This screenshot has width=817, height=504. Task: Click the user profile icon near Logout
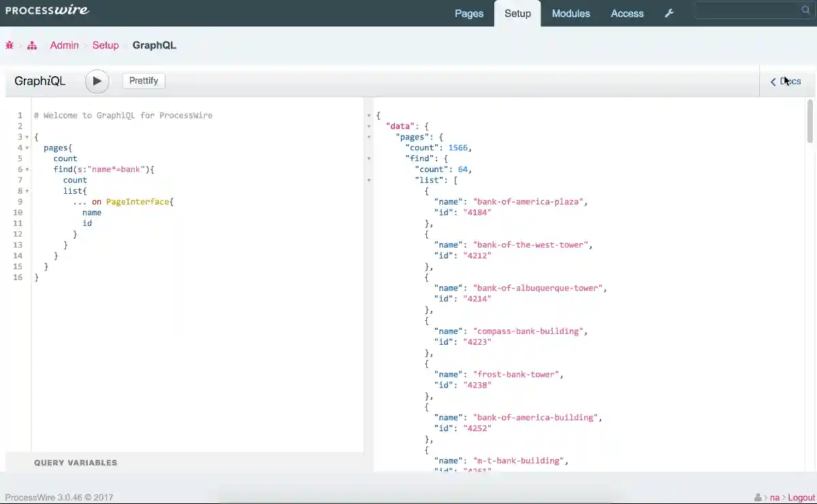point(758,497)
